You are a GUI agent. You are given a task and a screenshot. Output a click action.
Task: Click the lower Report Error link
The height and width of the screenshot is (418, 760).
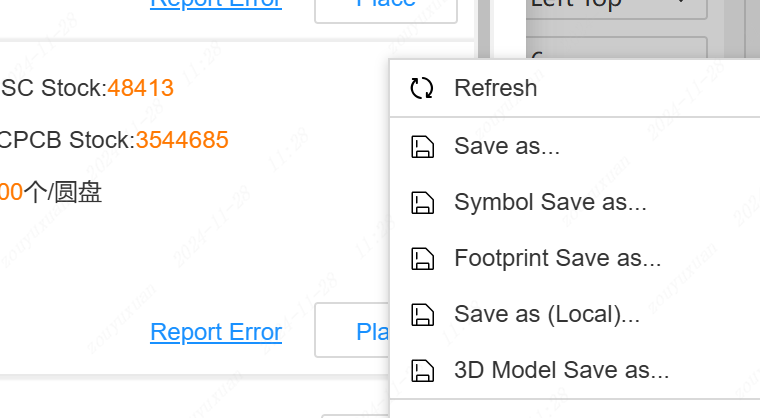(x=216, y=332)
